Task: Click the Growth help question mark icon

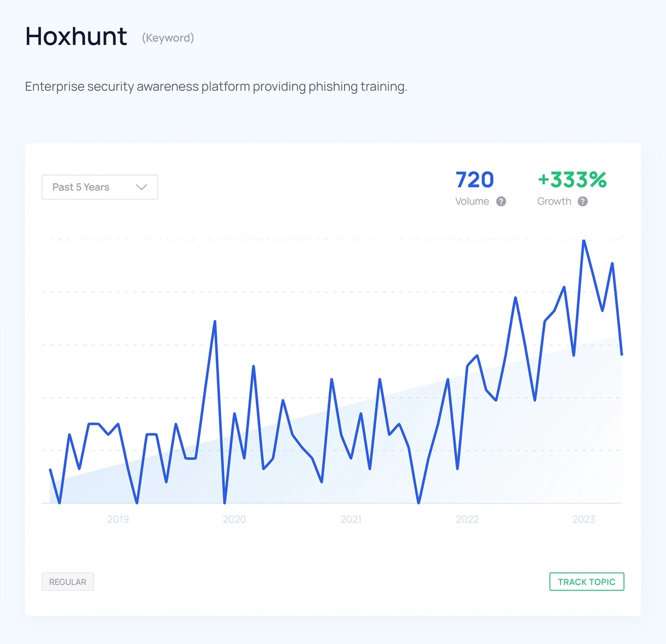Action: 583,201
